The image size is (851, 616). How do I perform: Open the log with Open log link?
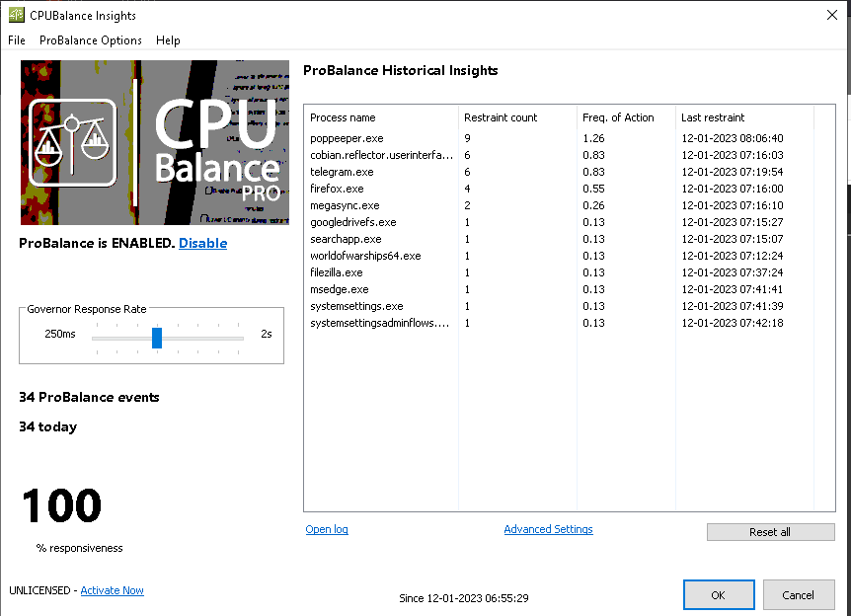tap(327, 529)
